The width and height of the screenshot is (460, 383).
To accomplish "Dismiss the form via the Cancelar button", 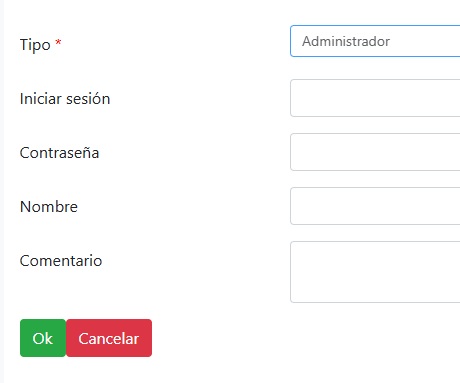I will pos(109,338).
